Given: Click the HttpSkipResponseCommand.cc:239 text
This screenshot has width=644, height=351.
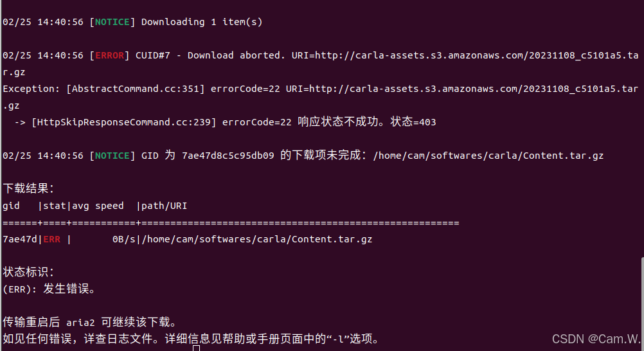Looking at the screenshot, I should (x=123, y=123).
